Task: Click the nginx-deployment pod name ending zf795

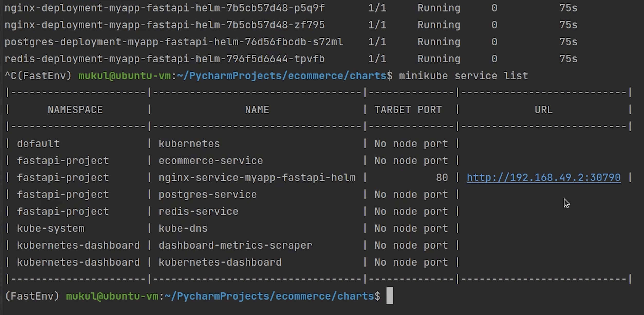Action: coord(164,25)
